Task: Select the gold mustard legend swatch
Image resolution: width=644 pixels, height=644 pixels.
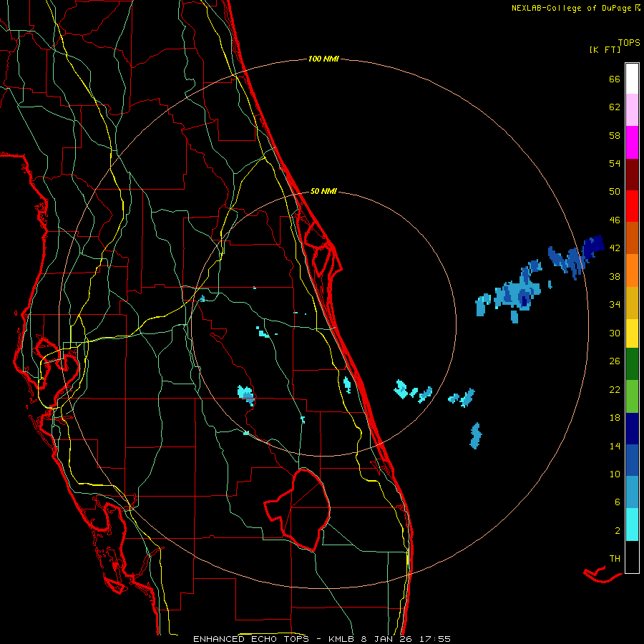Action: pyautogui.click(x=632, y=303)
